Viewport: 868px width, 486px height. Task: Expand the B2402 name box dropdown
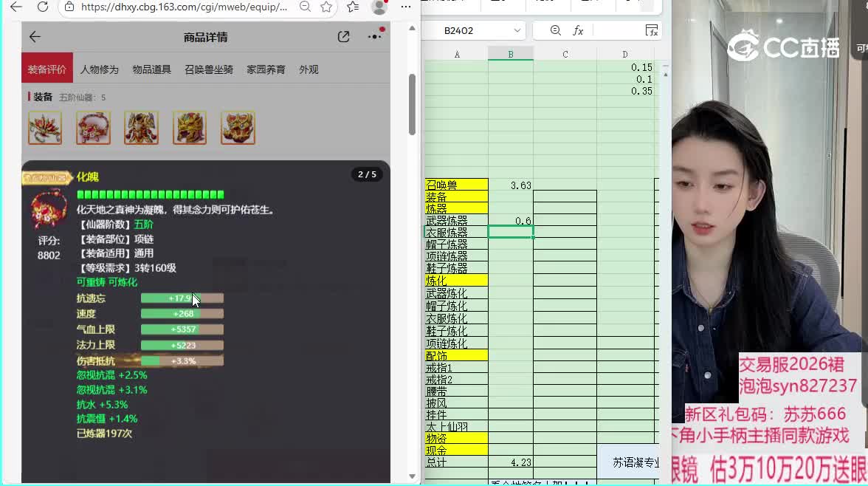pos(517,30)
